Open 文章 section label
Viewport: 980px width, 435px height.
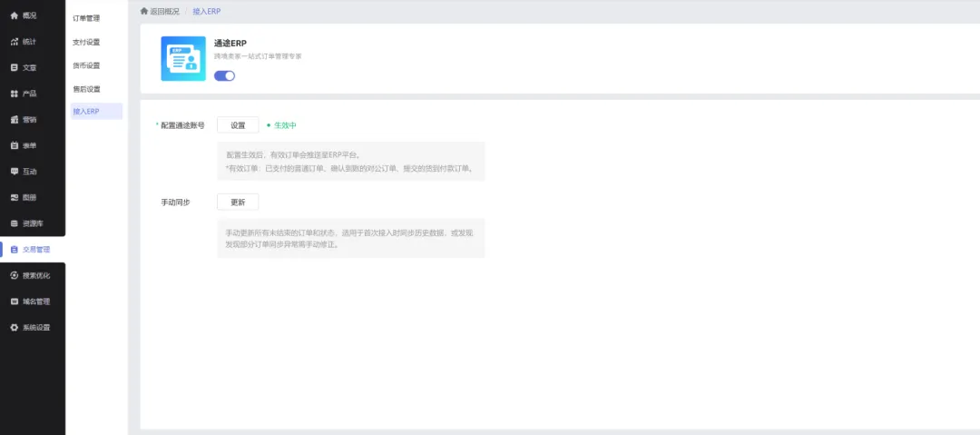pos(29,67)
